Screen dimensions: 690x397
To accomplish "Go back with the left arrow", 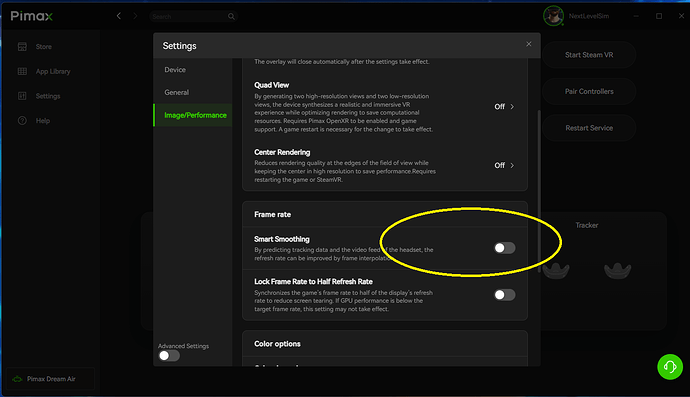I will click(x=118, y=16).
